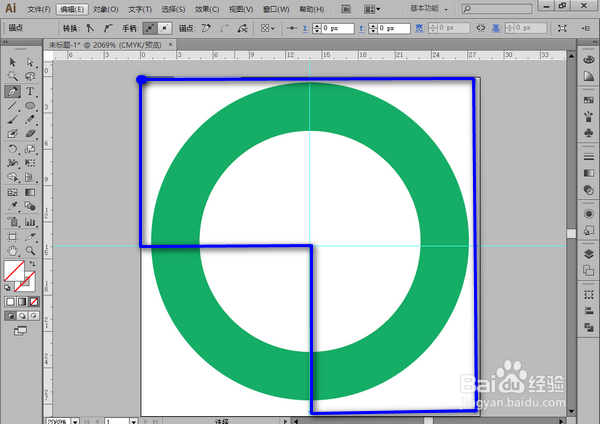Open the zoom level dropdown arrow

(x=75, y=421)
